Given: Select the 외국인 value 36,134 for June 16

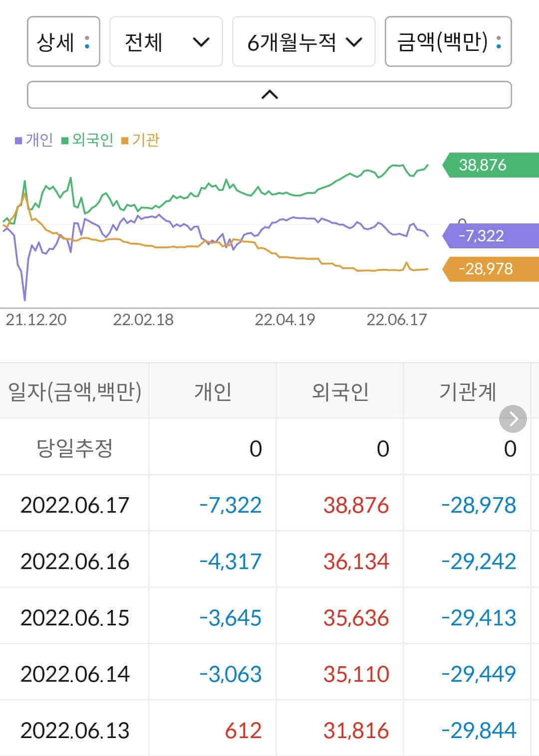Looking at the screenshot, I should [356, 561].
